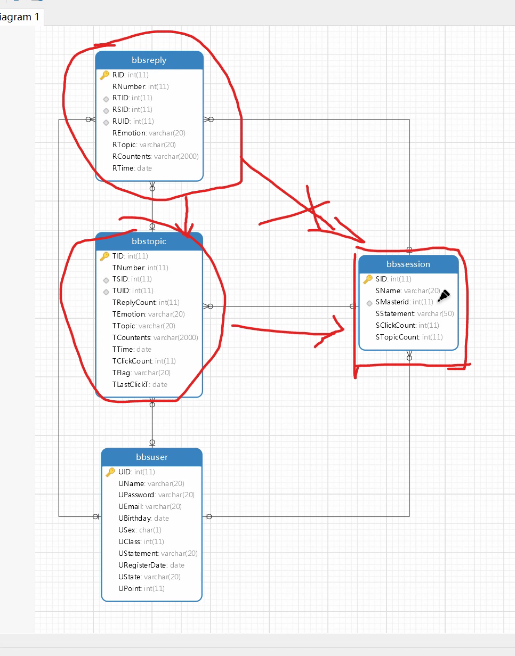The image size is (515, 656).
Task: Click the diamond icon beside RUID
Action: pos(106,123)
